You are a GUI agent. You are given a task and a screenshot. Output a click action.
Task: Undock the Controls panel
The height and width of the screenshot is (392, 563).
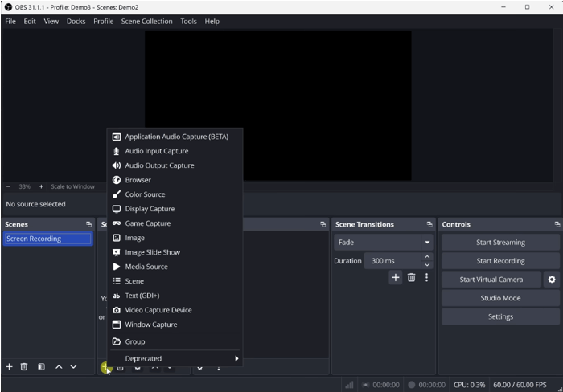[x=557, y=225]
